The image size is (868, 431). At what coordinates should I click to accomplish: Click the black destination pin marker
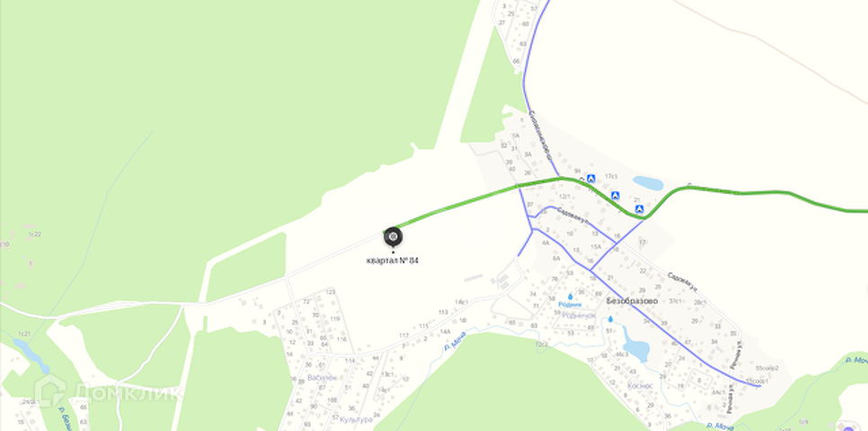pos(393,237)
